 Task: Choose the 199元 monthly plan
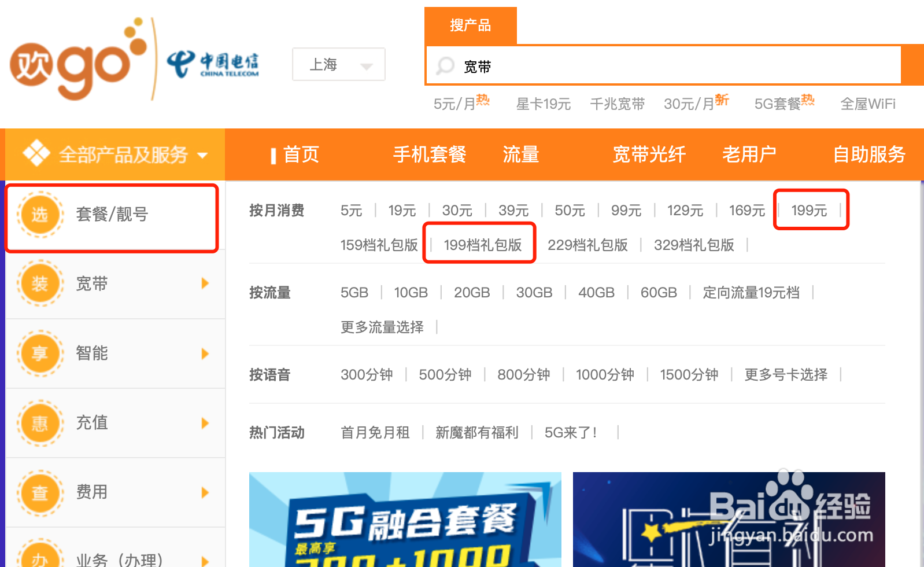[810, 211]
